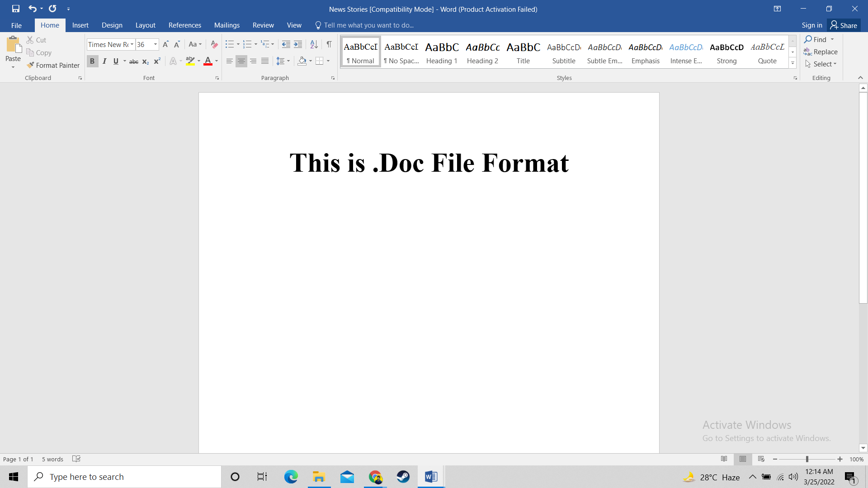868x488 pixels.
Task: Click Replace in Editing group
Action: (821, 52)
